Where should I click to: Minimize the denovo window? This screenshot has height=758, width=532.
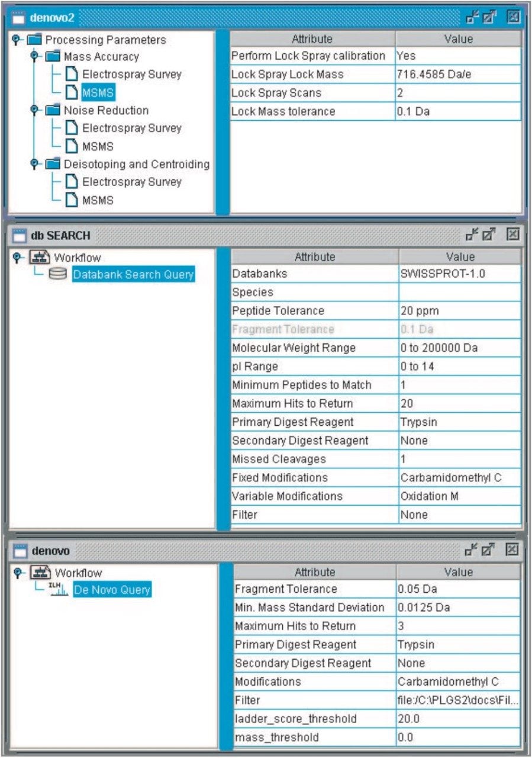pos(472,550)
